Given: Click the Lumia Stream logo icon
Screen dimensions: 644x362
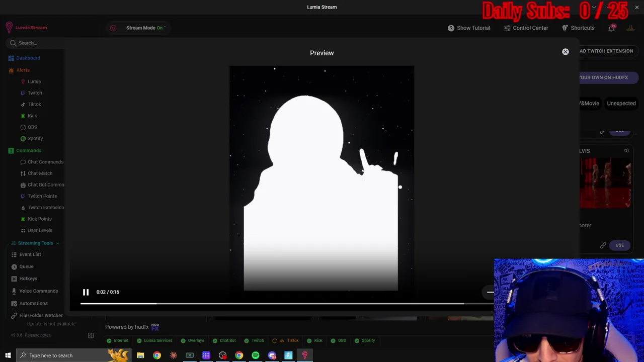Looking at the screenshot, I should point(9,28).
